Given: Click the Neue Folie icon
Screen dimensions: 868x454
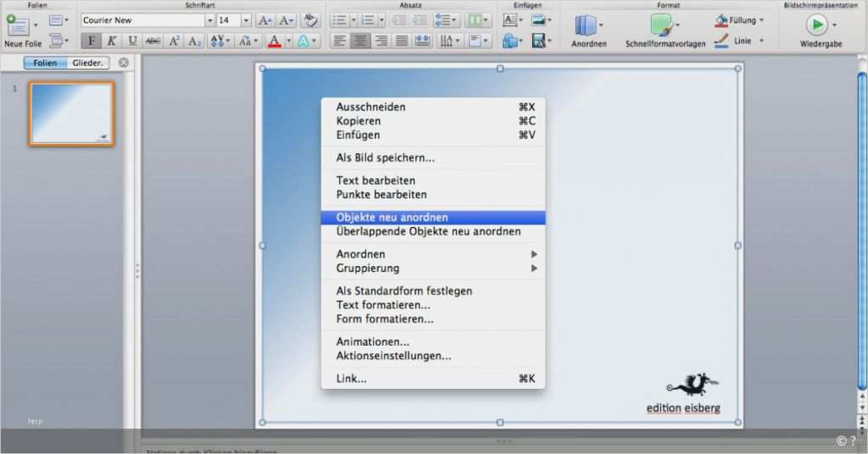Looking at the screenshot, I should coord(18,25).
